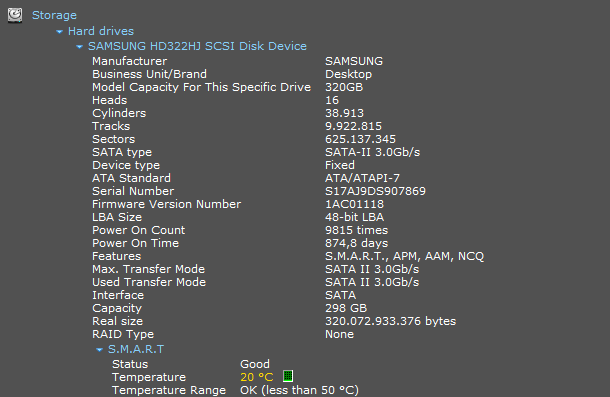Select the Cylinders value 38.913
The image size is (610, 397).
click(x=344, y=113)
